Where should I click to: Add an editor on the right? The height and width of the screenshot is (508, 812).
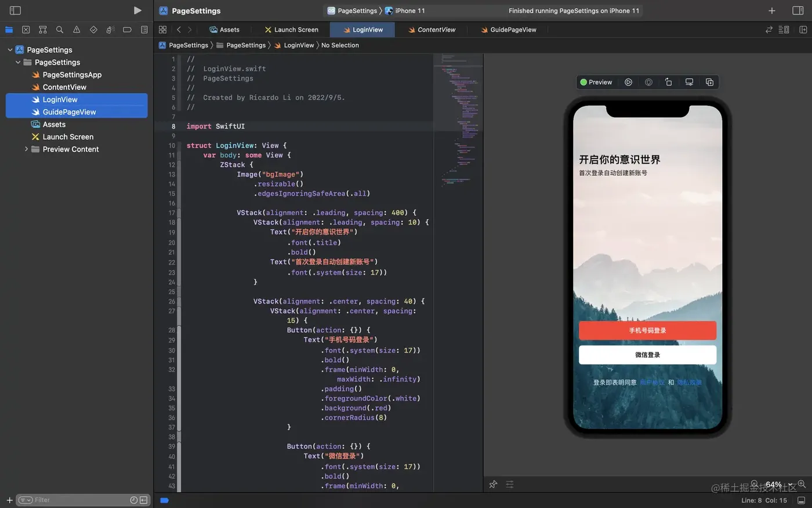coord(803,30)
